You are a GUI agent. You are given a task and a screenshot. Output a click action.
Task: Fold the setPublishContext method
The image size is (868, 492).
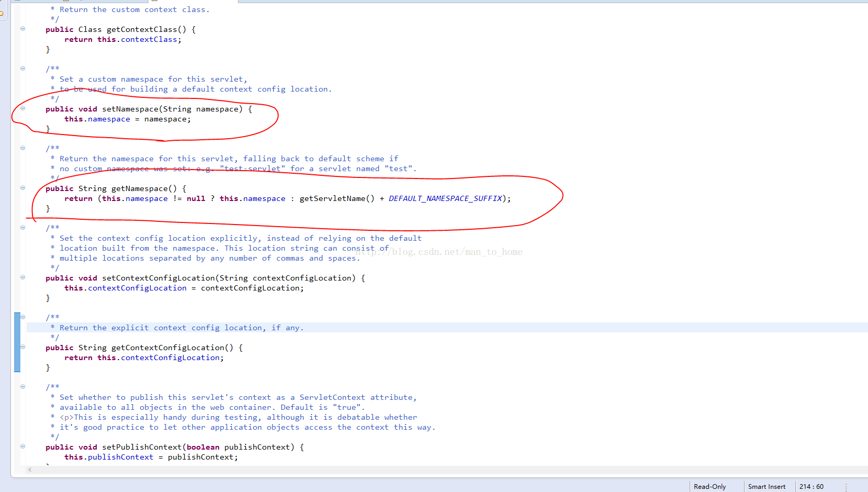22,446
